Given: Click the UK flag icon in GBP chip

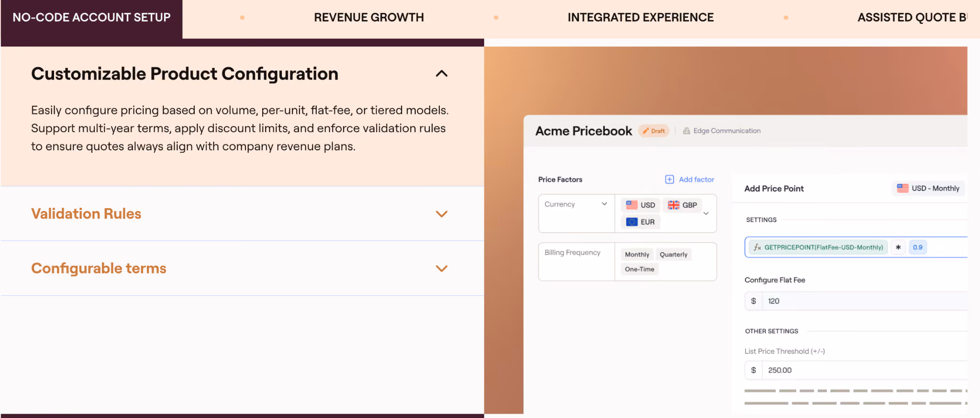Looking at the screenshot, I should click(x=674, y=205).
